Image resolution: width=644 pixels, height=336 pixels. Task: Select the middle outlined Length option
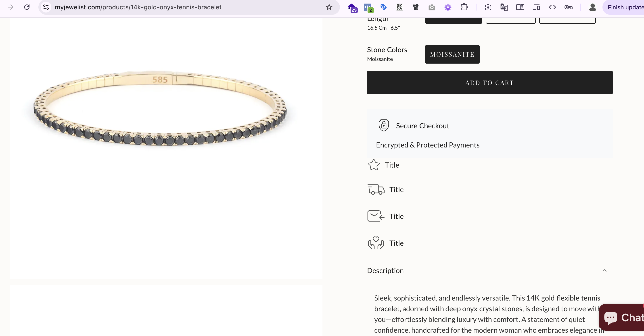point(510,21)
